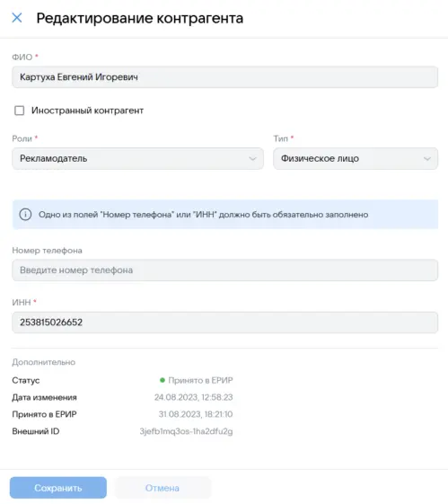Click the Принято в ЕРИР date 31.08.2023
The image size is (448, 504).
pyautogui.click(x=196, y=414)
